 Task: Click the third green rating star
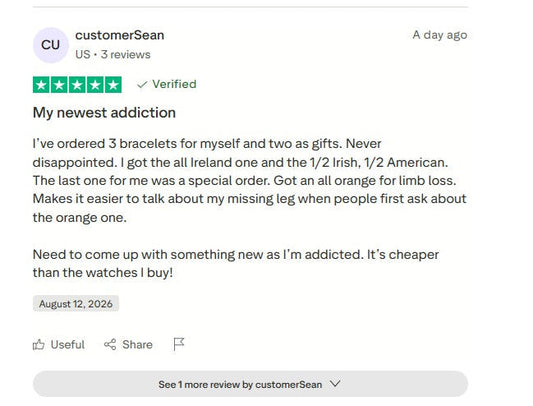77,85
